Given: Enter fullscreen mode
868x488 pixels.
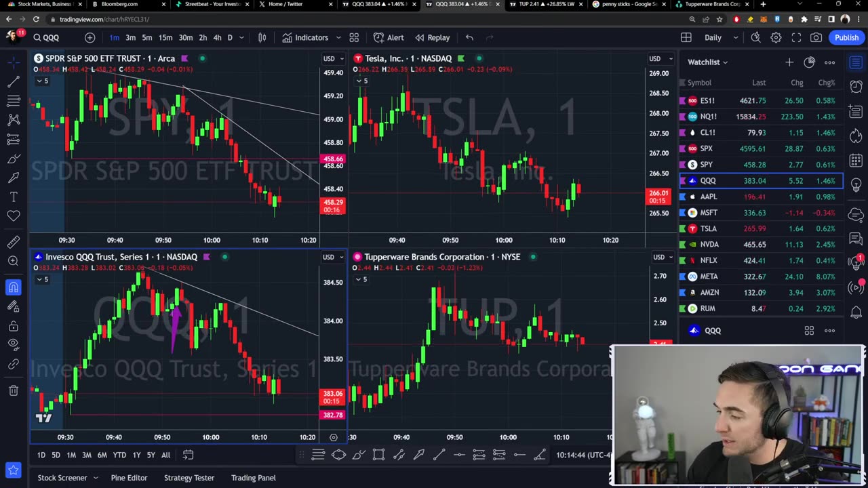Looking at the screenshot, I should (x=796, y=38).
